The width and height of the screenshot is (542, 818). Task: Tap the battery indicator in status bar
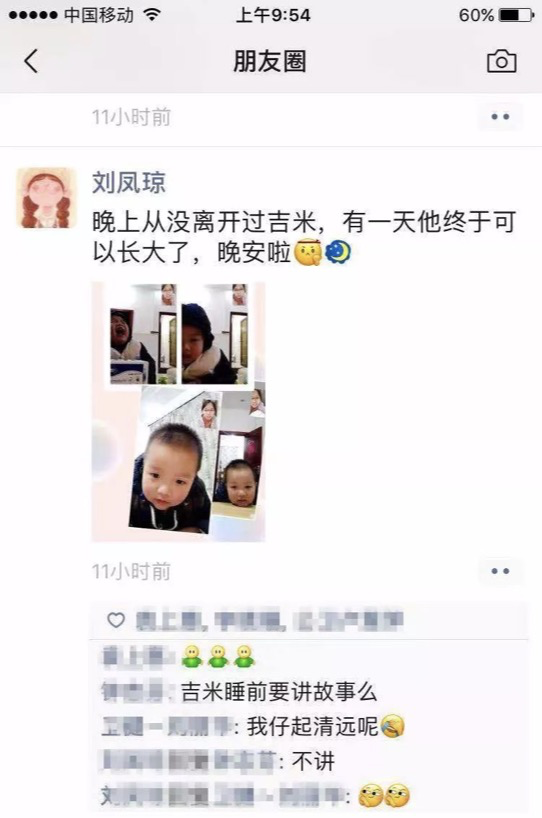[516, 15]
